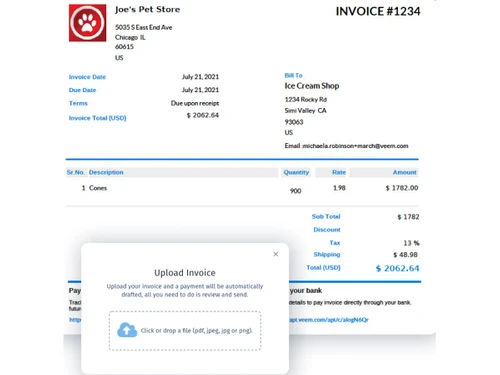The height and width of the screenshot is (375, 500).
Task: Click the Due upon receipt value
Action: pos(195,103)
